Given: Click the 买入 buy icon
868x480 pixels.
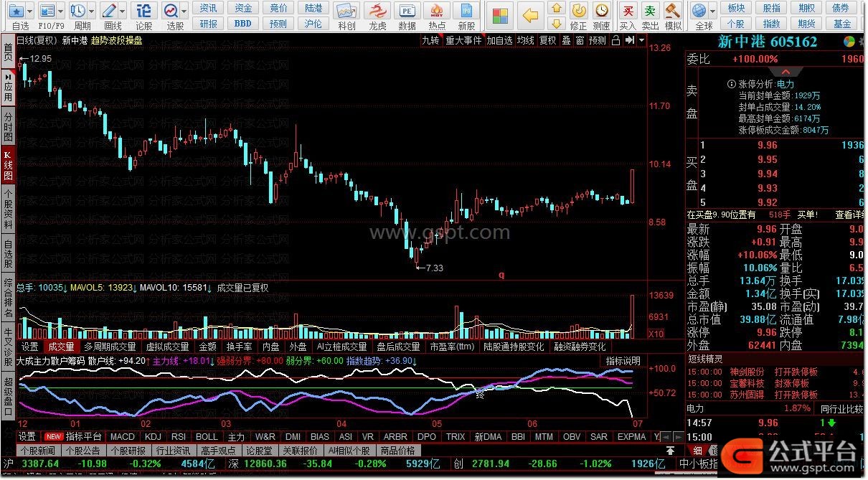Looking at the screenshot, I should pyautogui.click(x=628, y=10).
